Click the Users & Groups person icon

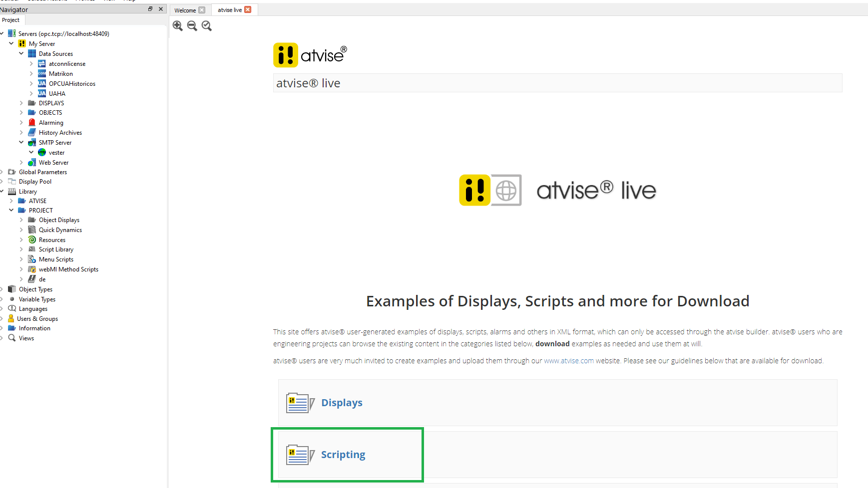11,318
